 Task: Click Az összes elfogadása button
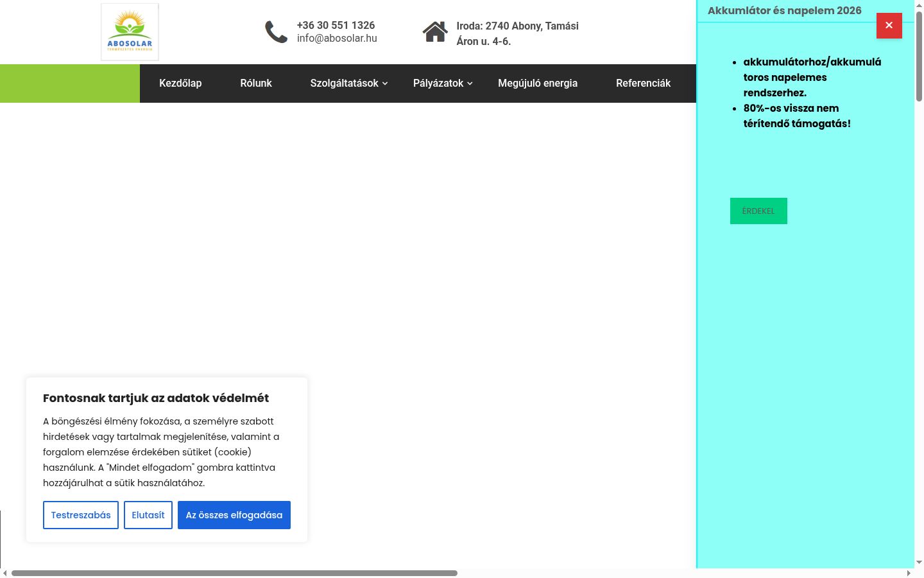(234, 515)
